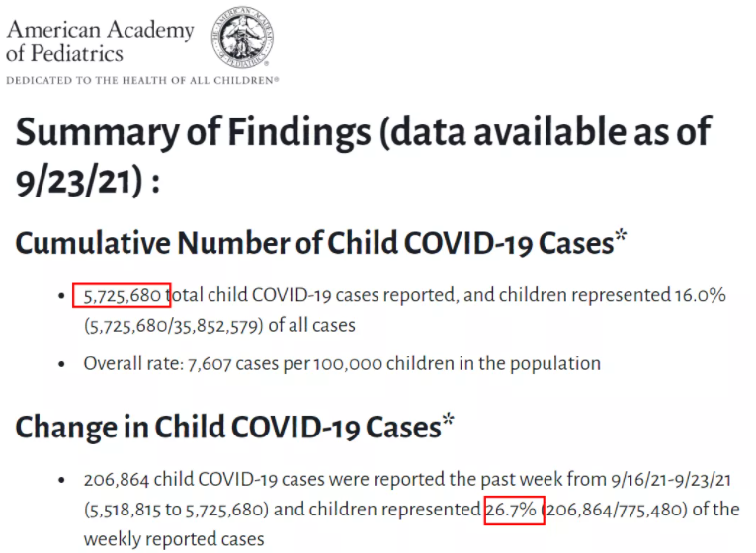756x553 pixels.
Task: Click the red-boxed 5,725,680 total cases figure
Action: pos(123,295)
